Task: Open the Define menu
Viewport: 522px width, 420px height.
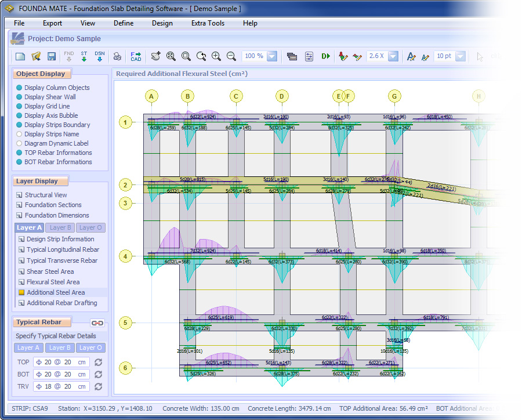Action: pyautogui.click(x=123, y=23)
